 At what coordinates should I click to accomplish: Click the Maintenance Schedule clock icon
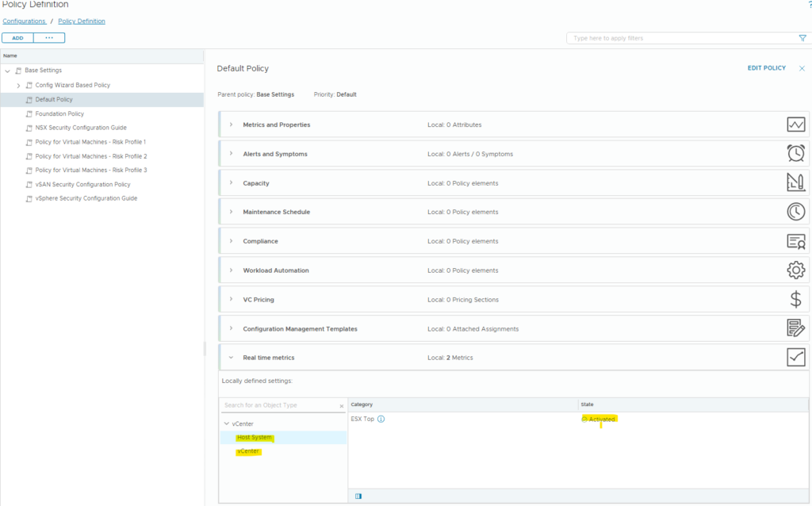(x=796, y=211)
